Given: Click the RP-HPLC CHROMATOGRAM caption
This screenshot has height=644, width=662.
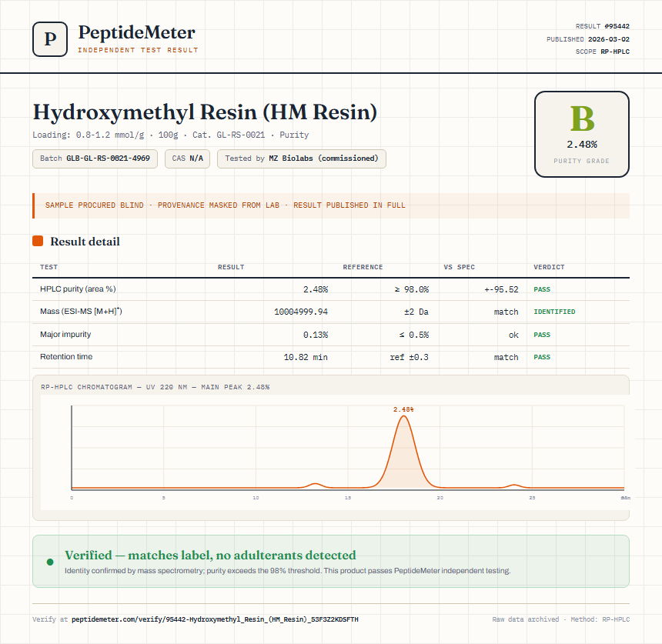Looking at the screenshot, I should pyautogui.click(x=155, y=387).
